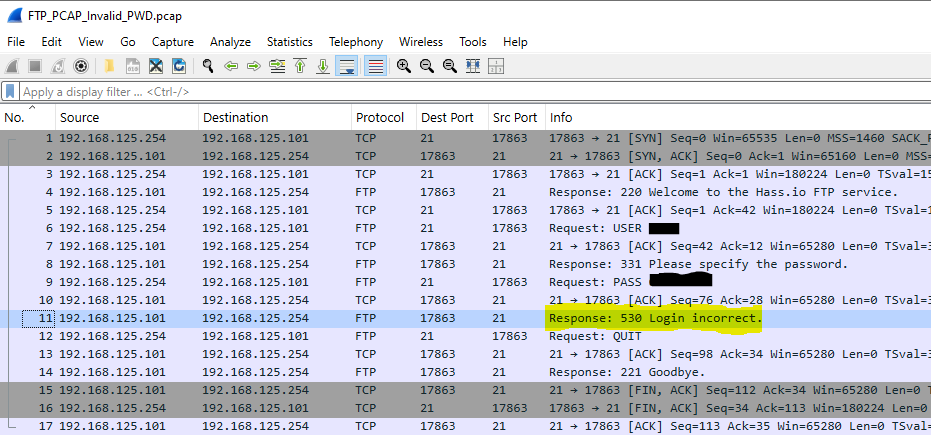
Task: Select packet 1 SYN row
Action: pos(466,138)
